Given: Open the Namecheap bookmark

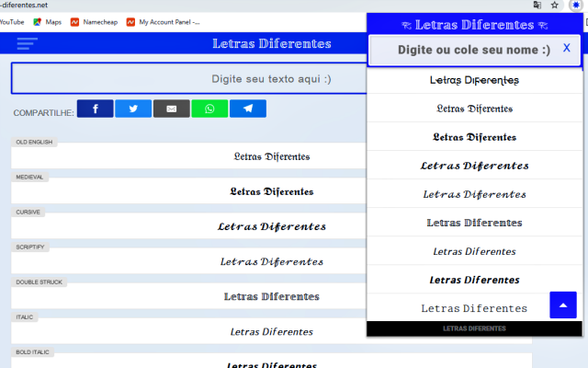Looking at the screenshot, I should pos(95,22).
